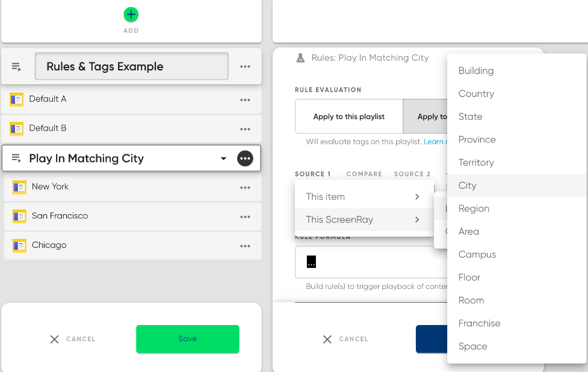Click the flask icon beside Rules heading
This screenshot has height=372, width=588.
coord(300,58)
